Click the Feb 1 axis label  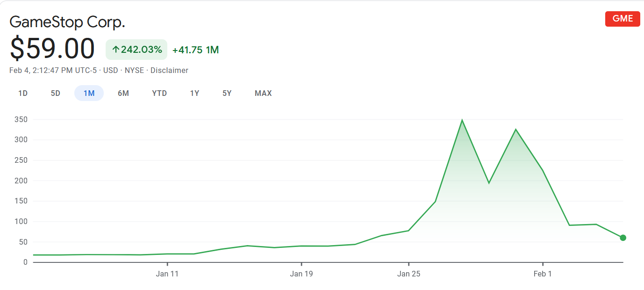click(x=542, y=274)
